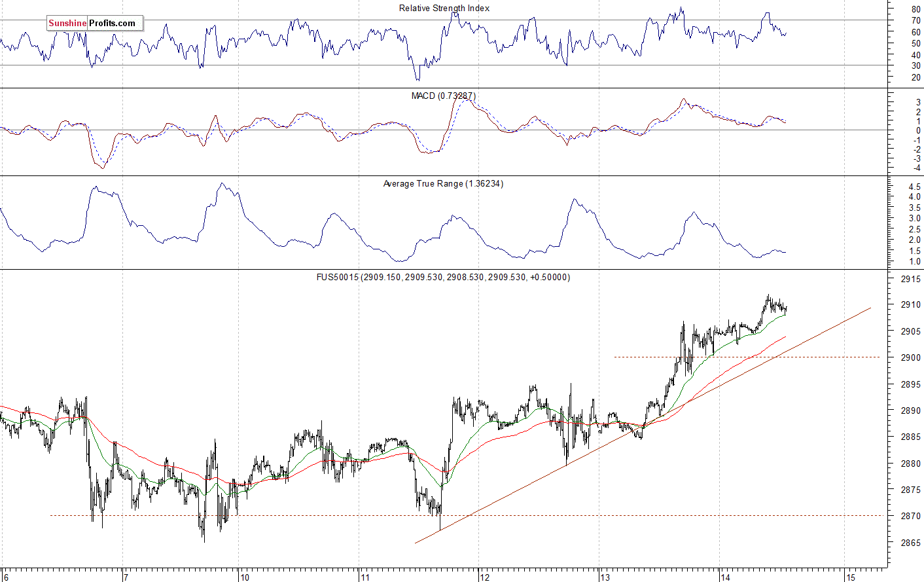Click the price axis label 2885
This screenshot has width=924, height=582.
coord(910,437)
